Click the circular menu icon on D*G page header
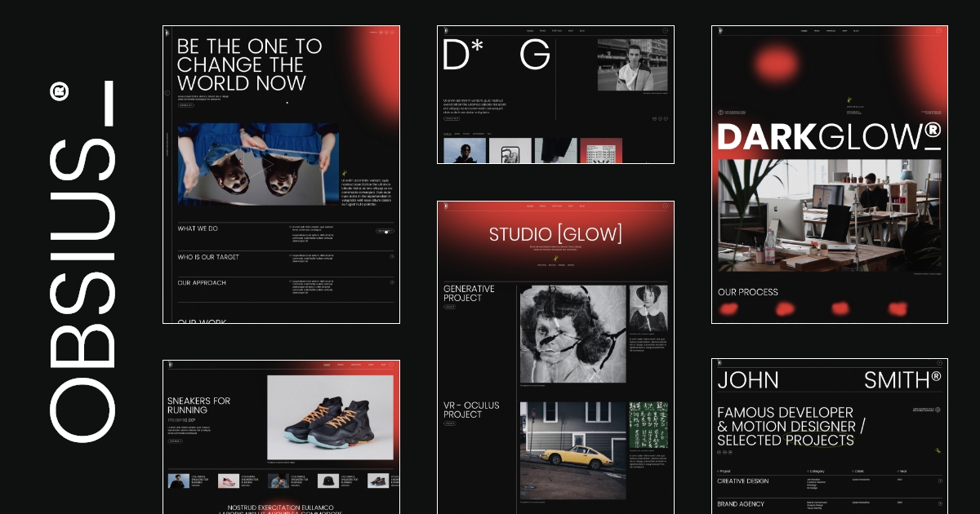This screenshot has height=514, width=980. (x=665, y=31)
